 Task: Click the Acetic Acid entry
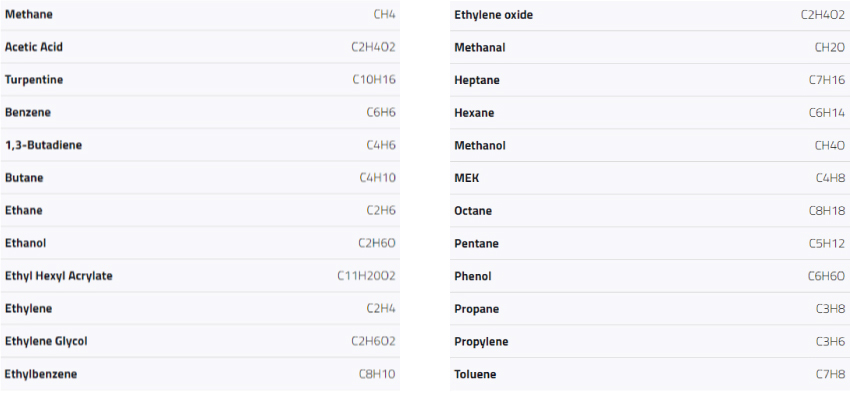(34, 47)
